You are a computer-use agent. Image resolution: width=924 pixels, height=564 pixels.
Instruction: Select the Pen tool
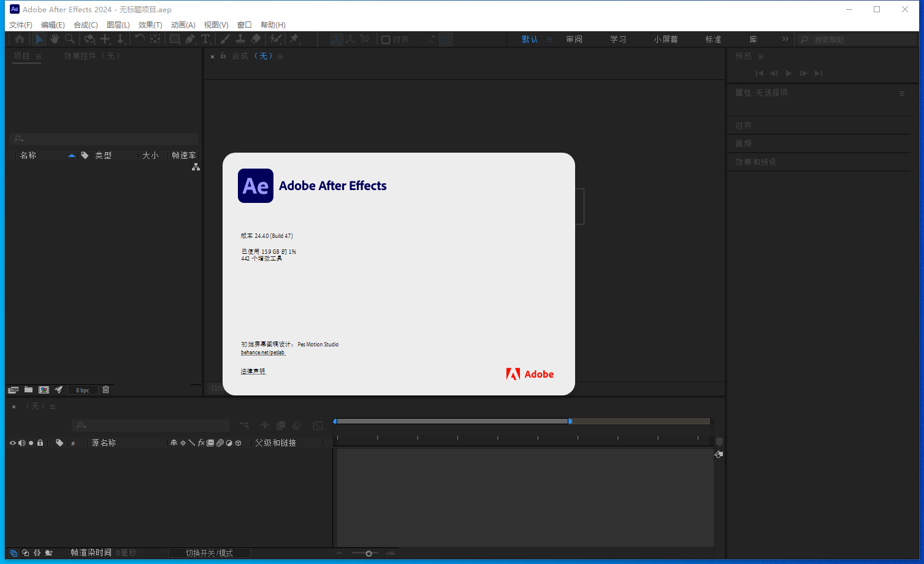click(x=190, y=39)
